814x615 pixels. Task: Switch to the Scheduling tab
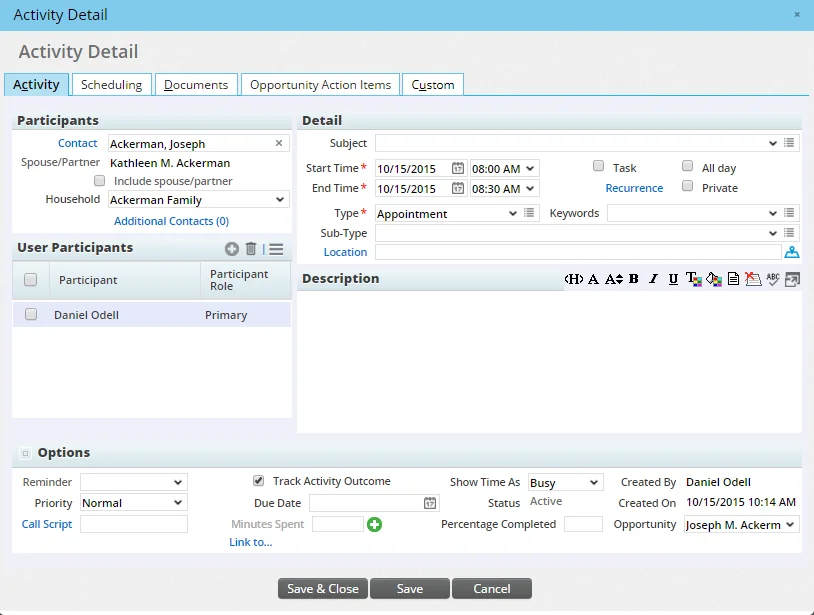(x=111, y=85)
